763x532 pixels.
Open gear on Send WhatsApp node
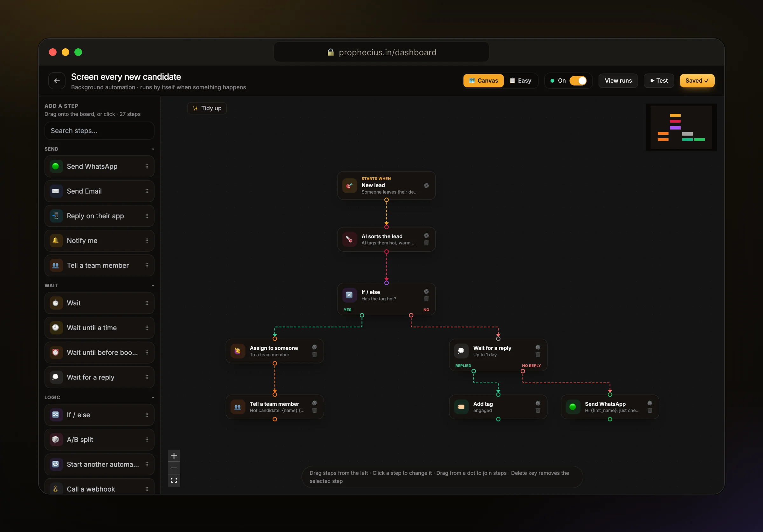[650, 403]
